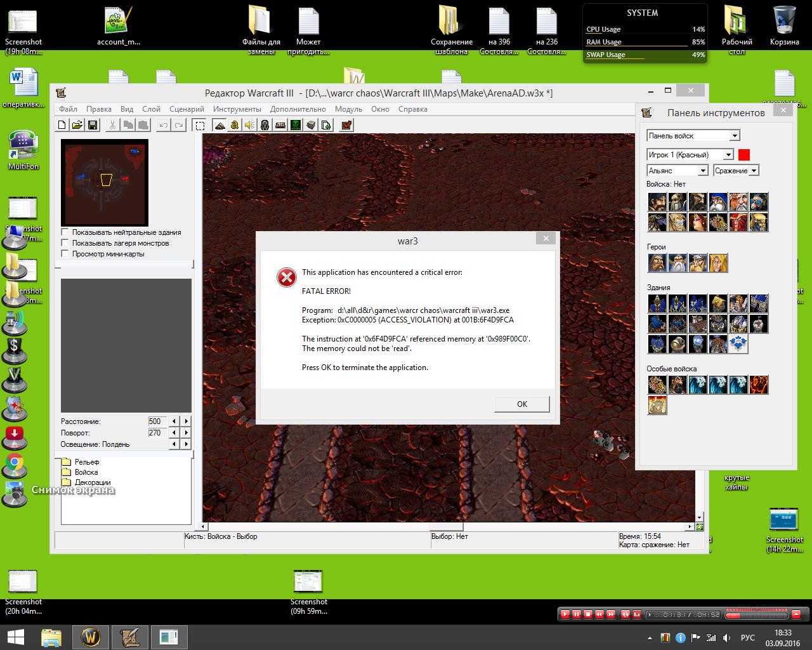Screen dimensions: 812x650
Task: Toggle 'Просмотр мини-карты' checkbox
Action: pyautogui.click(x=65, y=254)
